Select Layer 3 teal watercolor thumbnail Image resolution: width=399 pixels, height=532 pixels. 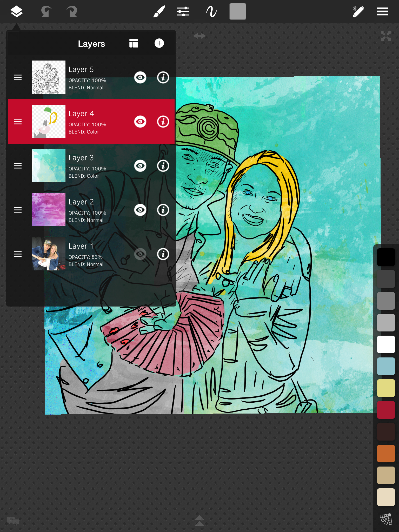(49, 165)
